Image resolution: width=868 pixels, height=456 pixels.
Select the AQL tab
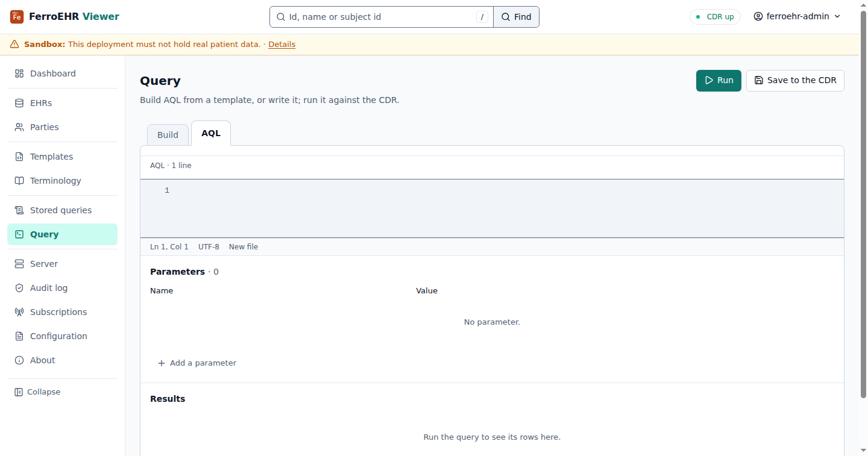pyautogui.click(x=211, y=133)
